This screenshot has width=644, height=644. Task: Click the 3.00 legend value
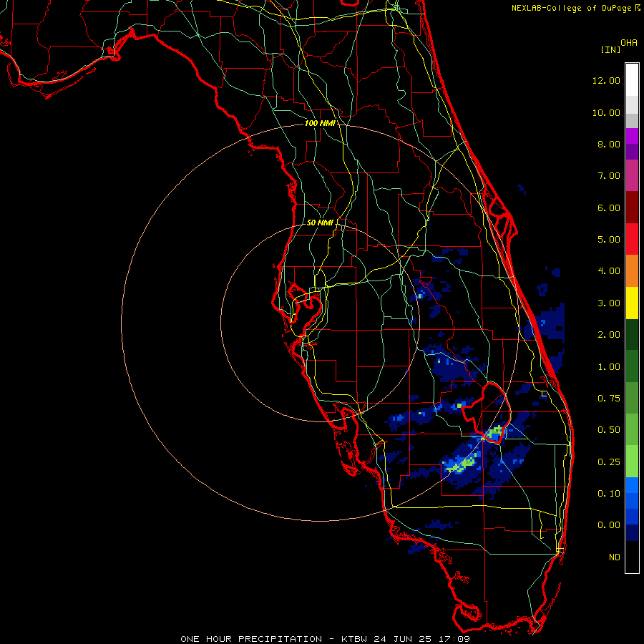[609, 303]
